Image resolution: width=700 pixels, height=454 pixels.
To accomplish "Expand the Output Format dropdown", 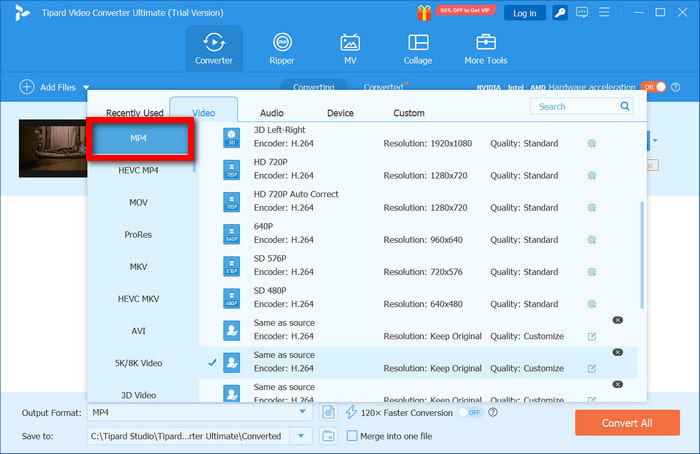I will click(x=302, y=412).
